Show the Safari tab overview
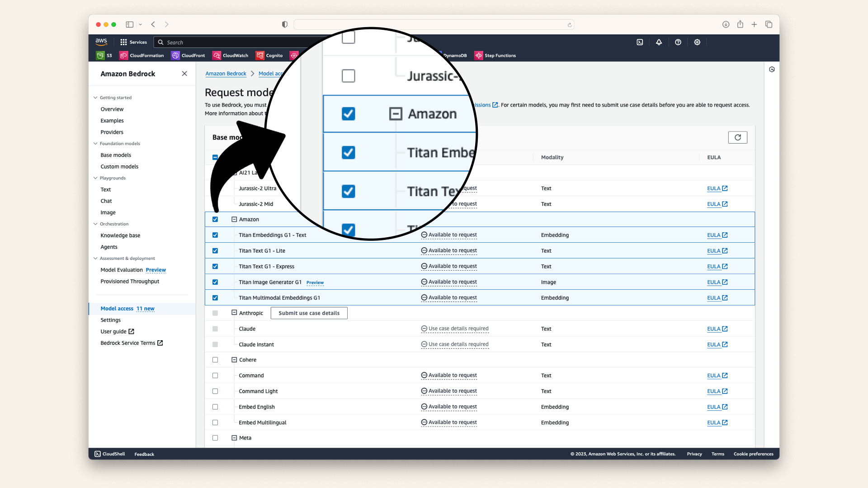Viewport: 868px width, 488px height. [769, 24]
